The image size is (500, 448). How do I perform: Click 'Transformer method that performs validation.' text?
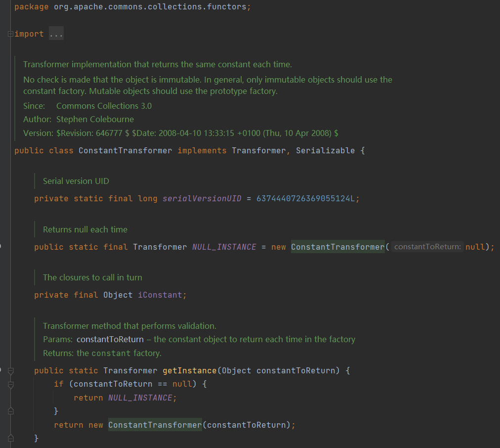tap(129, 326)
